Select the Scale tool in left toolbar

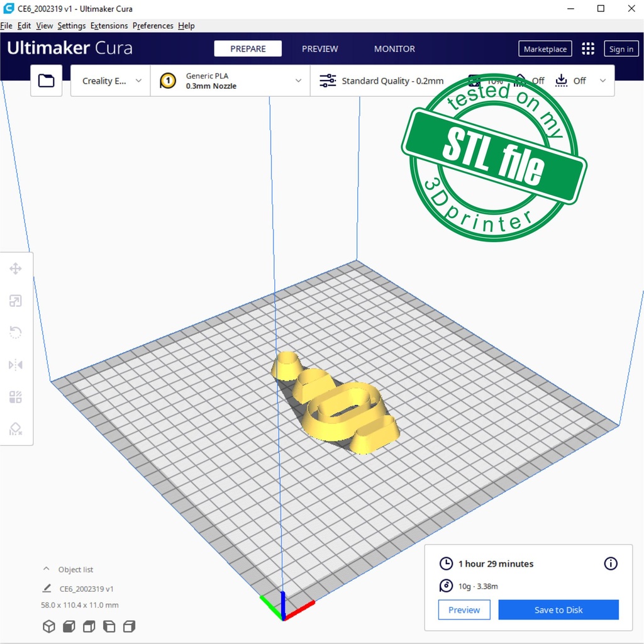point(16,301)
